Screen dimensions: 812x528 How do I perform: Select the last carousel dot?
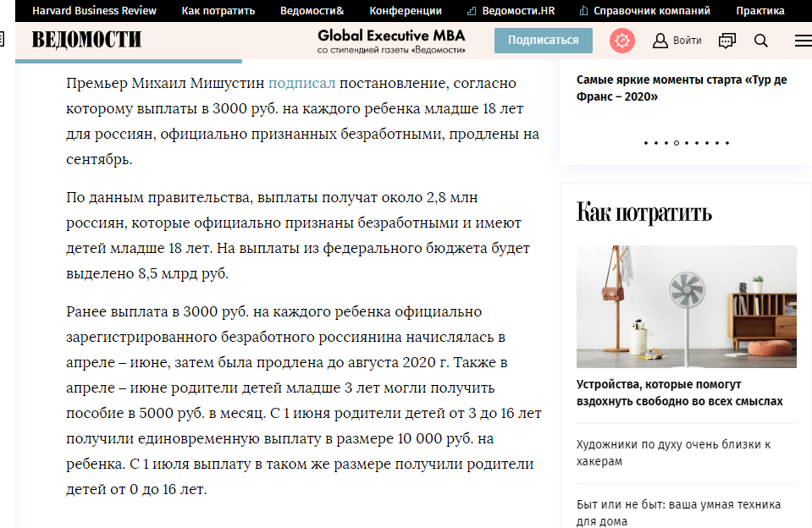point(725,143)
